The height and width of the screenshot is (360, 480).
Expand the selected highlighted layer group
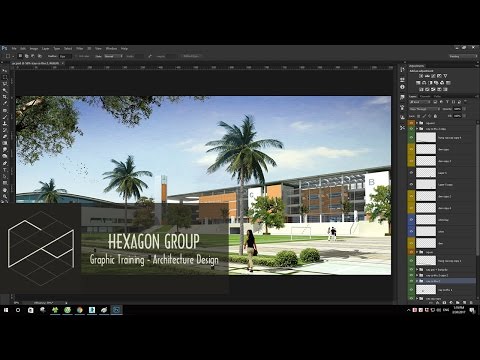pos(417,281)
